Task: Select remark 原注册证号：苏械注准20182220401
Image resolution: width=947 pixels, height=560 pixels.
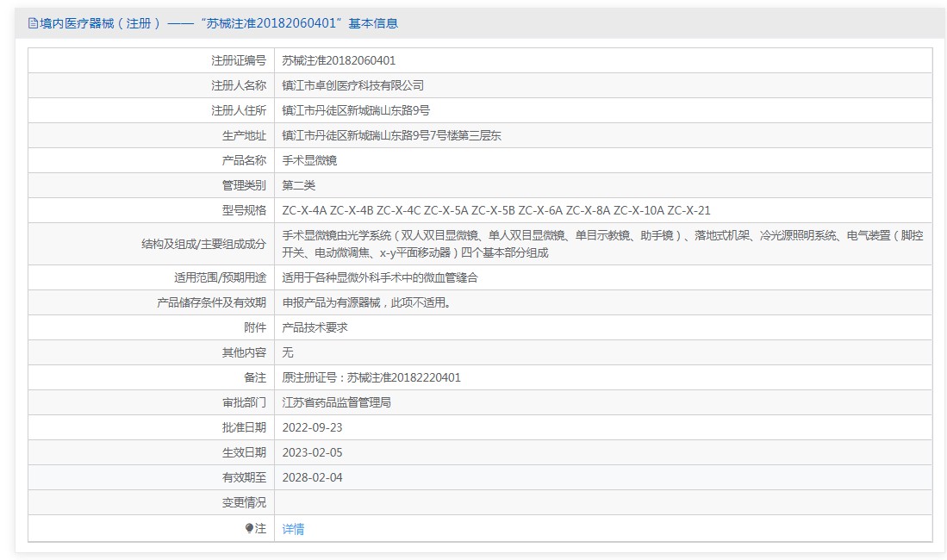Action: pos(371,377)
